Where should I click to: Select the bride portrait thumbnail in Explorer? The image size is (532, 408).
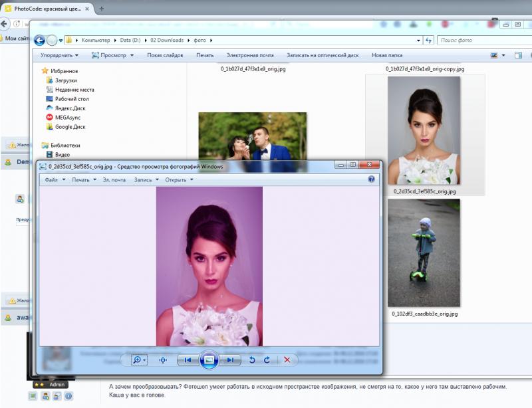click(424, 131)
